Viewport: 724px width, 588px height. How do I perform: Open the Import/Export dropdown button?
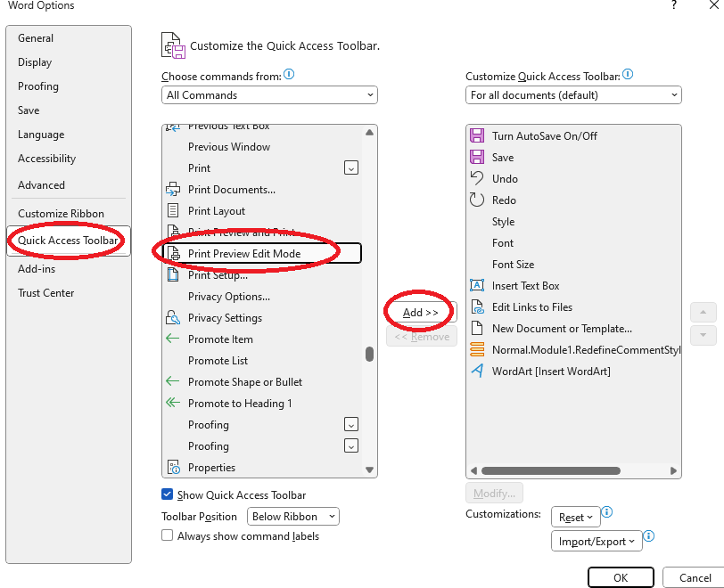pos(596,541)
